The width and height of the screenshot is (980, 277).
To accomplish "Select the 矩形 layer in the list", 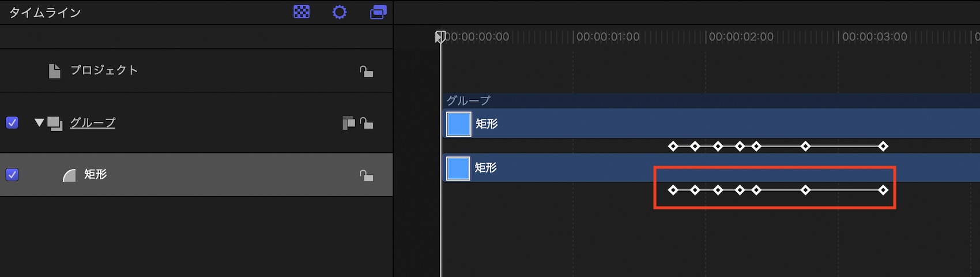I will point(96,174).
